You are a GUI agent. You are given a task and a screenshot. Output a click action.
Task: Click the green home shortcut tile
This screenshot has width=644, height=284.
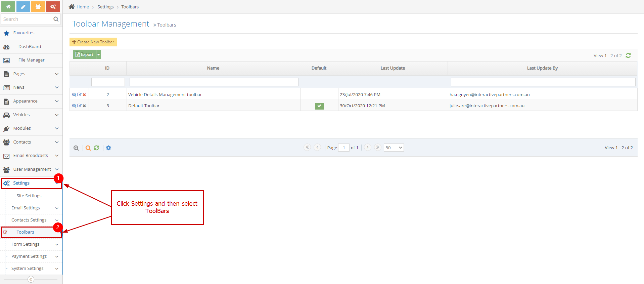pos(8,7)
